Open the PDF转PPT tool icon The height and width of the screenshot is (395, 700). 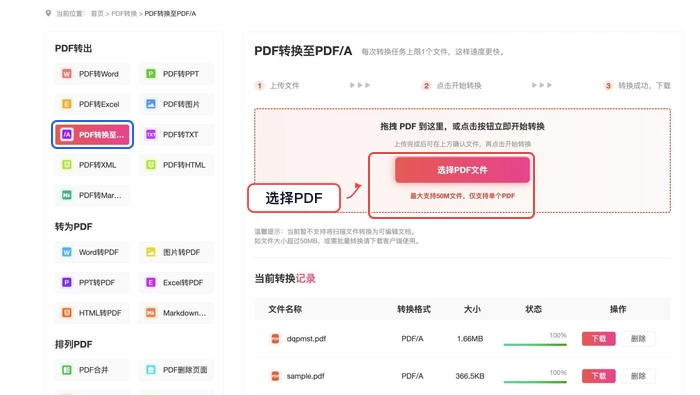pyautogui.click(x=151, y=74)
